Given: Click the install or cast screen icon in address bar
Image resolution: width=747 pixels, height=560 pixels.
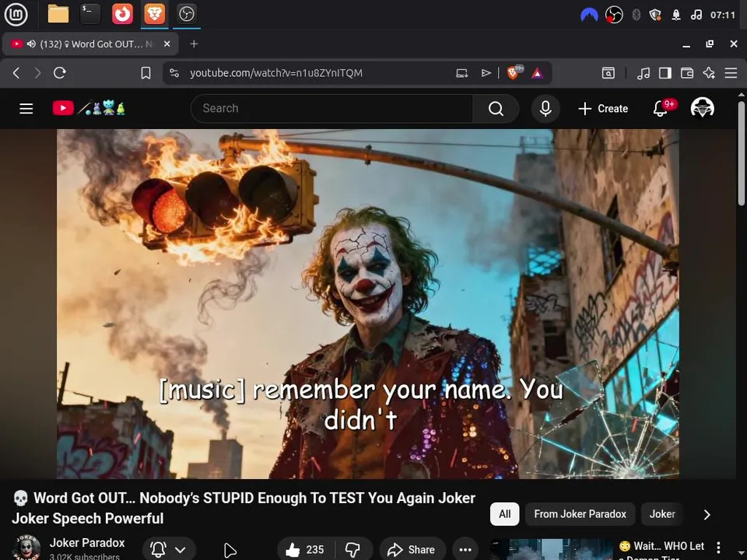Looking at the screenshot, I should [461, 73].
